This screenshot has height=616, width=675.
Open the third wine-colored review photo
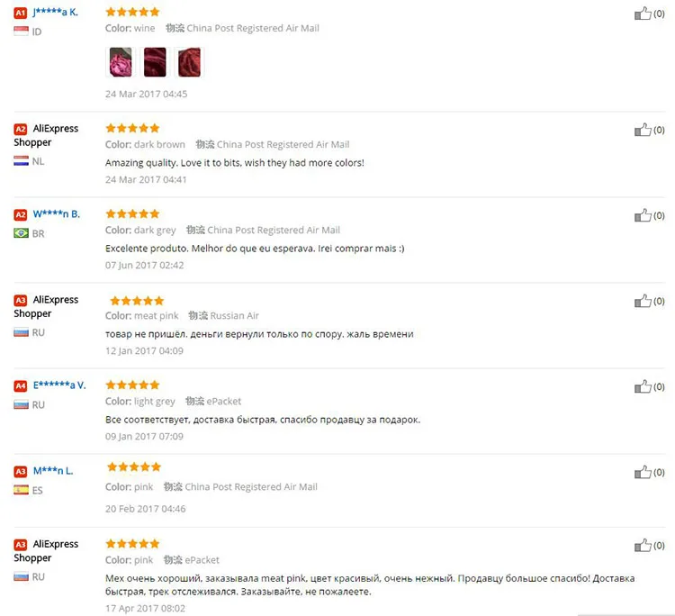[189, 62]
